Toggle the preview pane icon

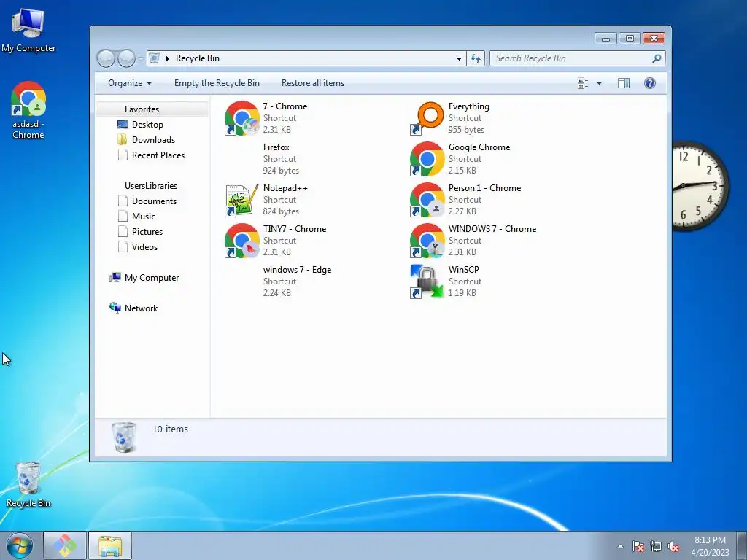click(624, 83)
